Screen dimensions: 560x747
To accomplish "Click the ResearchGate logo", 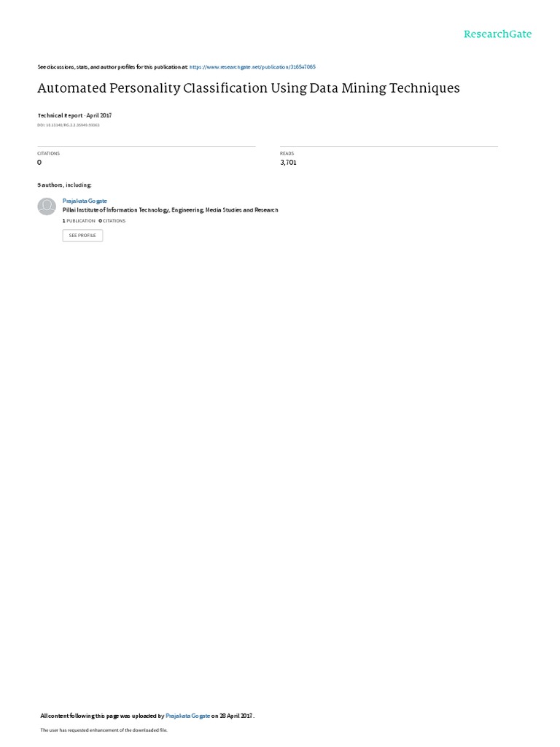I will coord(497,34).
